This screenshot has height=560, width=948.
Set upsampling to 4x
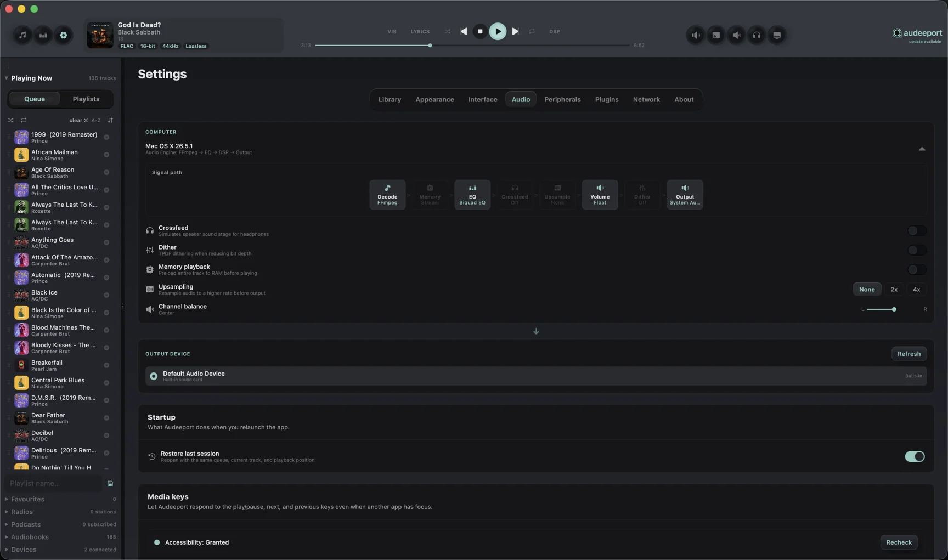(916, 290)
